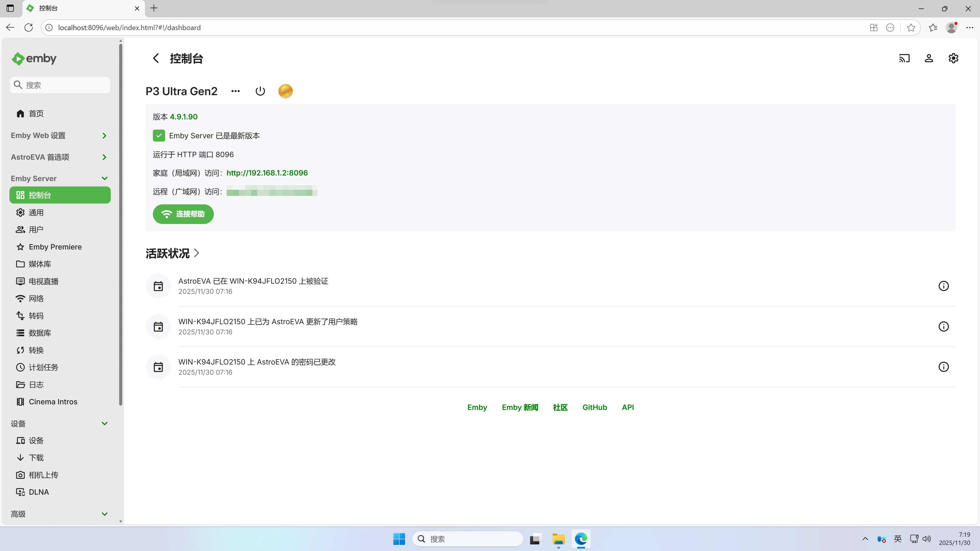The image size is (980, 551).
Task: Open 转码 in the sidebar
Action: (x=36, y=316)
